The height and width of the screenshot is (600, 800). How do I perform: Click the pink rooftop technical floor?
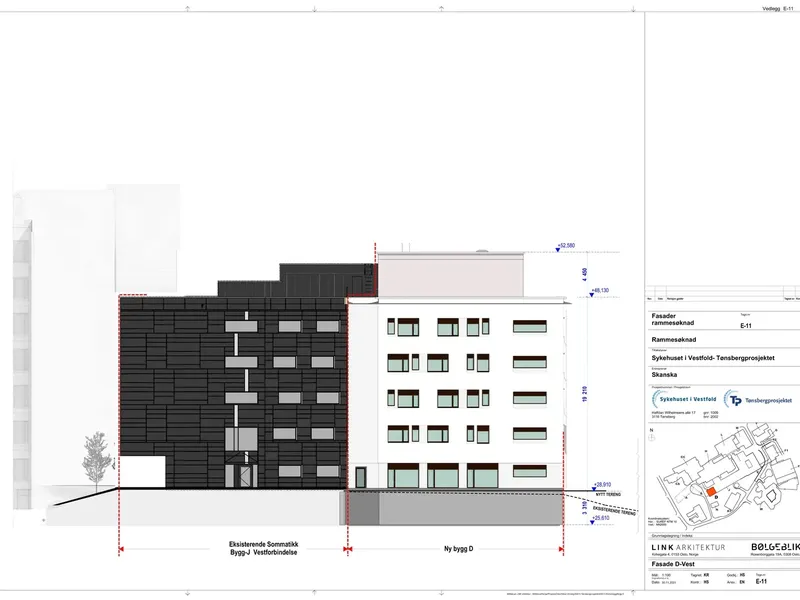point(451,274)
